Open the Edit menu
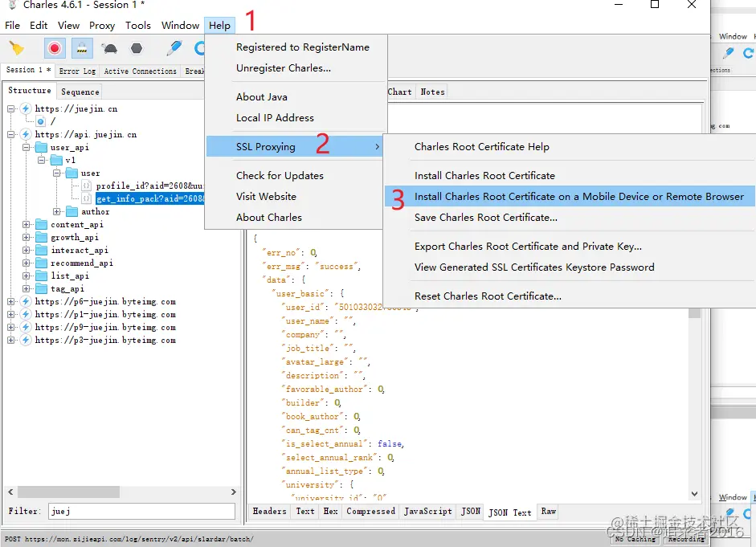The width and height of the screenshot is (756, 547). (39, 26)
